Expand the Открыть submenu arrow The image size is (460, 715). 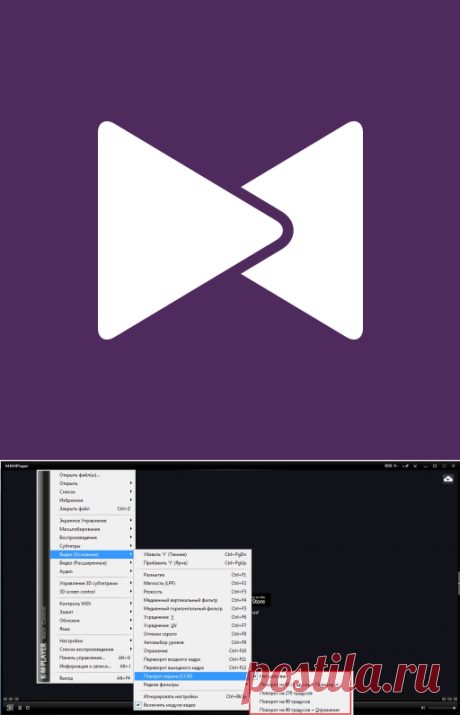[x=131, y=483]
